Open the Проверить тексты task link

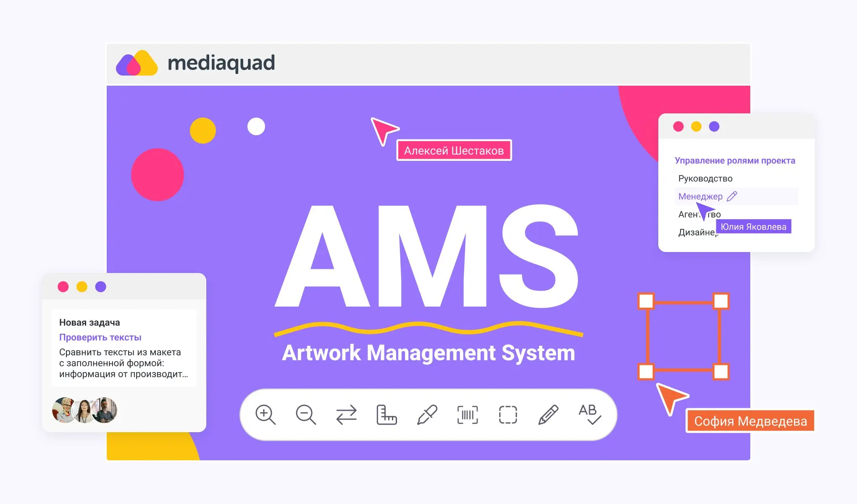100,337
